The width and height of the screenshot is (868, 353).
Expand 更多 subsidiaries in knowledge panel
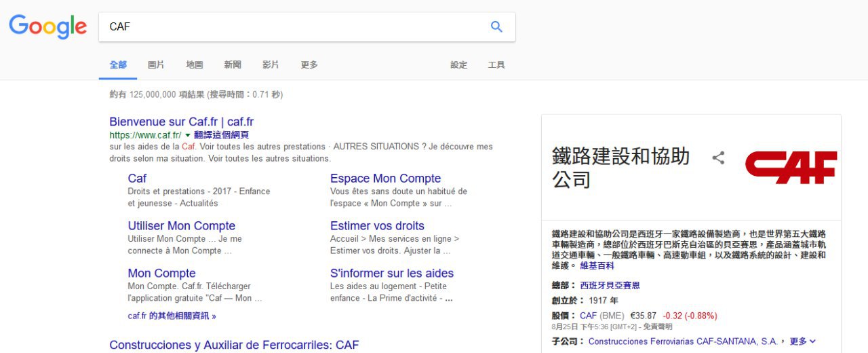(x=803, y=341)
